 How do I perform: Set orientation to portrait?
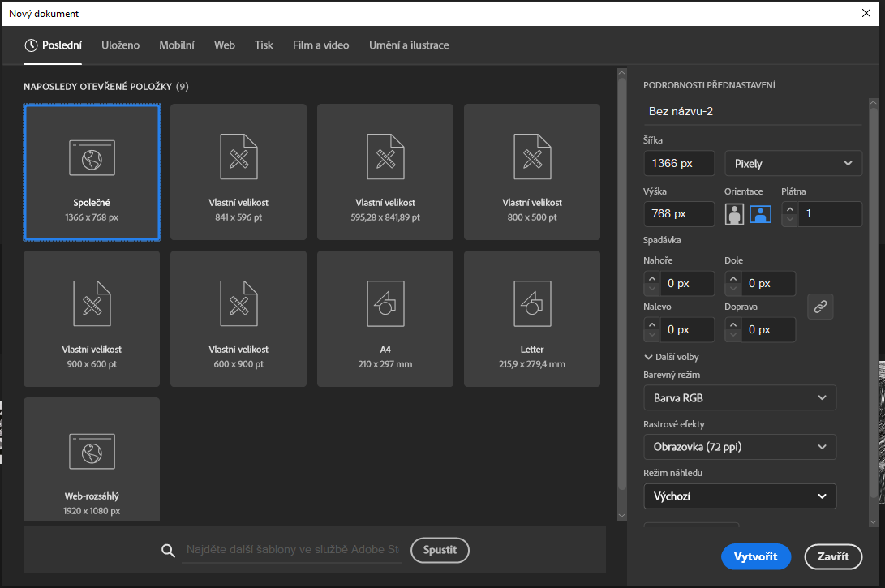735,214
